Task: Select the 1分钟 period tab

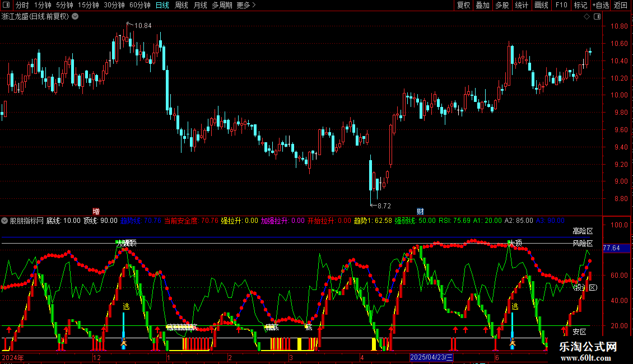Action: coord(43,5)
